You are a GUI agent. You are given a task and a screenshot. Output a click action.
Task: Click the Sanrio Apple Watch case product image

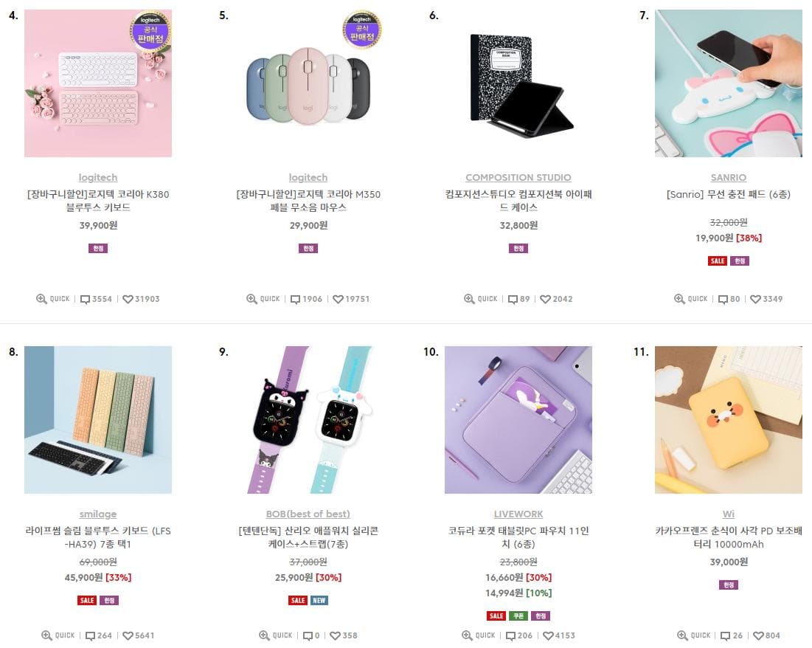(x=308, y=419)
